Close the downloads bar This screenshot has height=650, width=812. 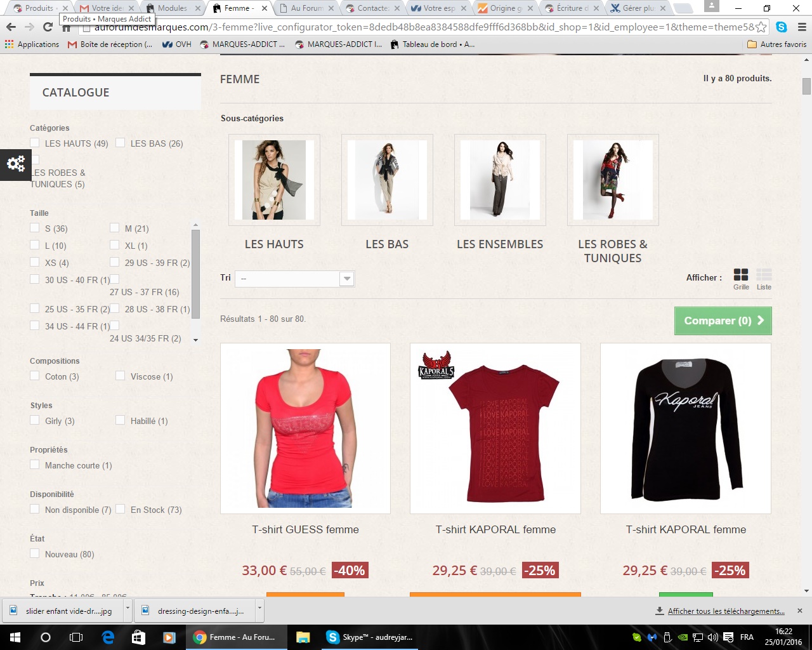(x=799, y=611)
